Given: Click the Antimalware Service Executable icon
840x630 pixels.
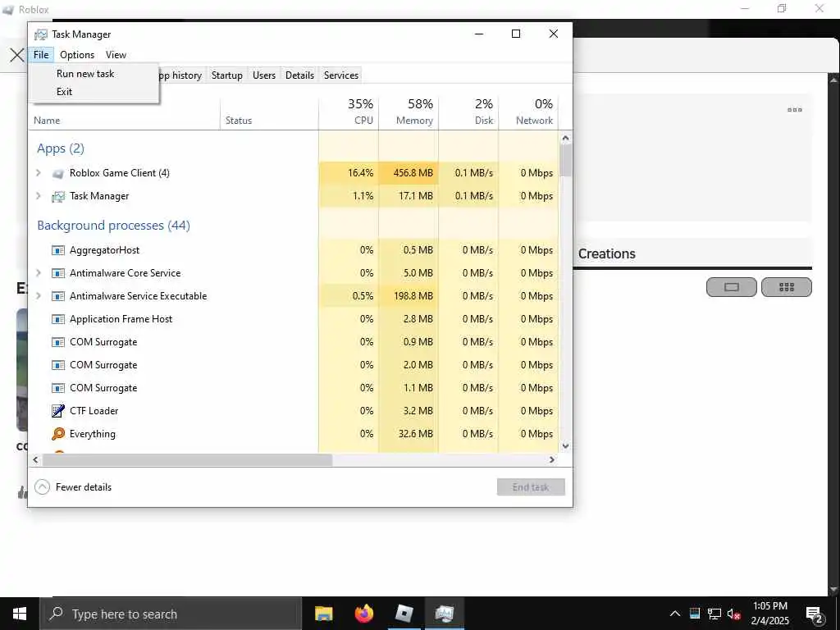Looking at the screenshot, I should (58, 296).
